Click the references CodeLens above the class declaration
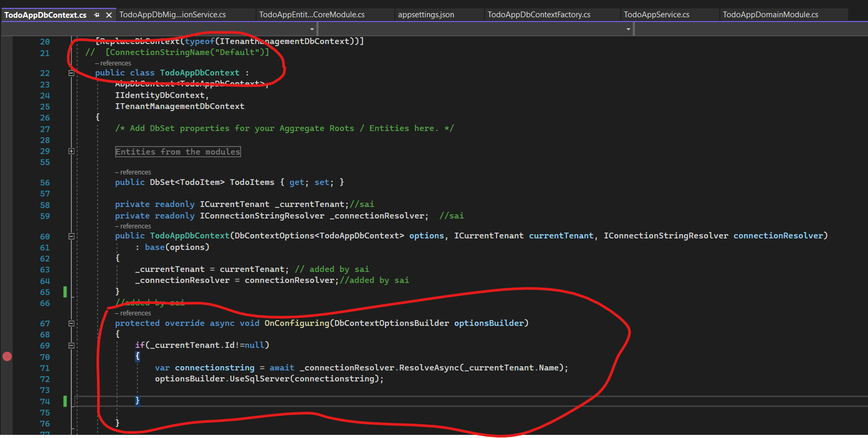Viewport: 868px width, 438px height. [113, 63]
